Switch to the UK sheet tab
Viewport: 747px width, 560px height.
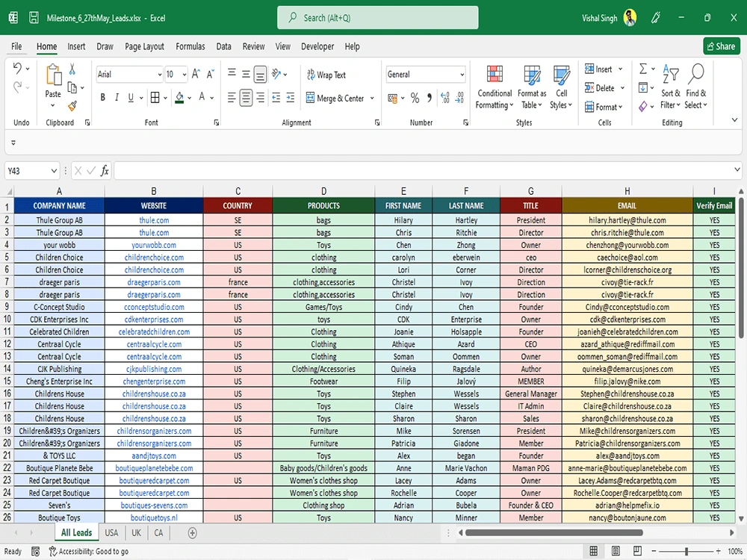pos(136,533)
